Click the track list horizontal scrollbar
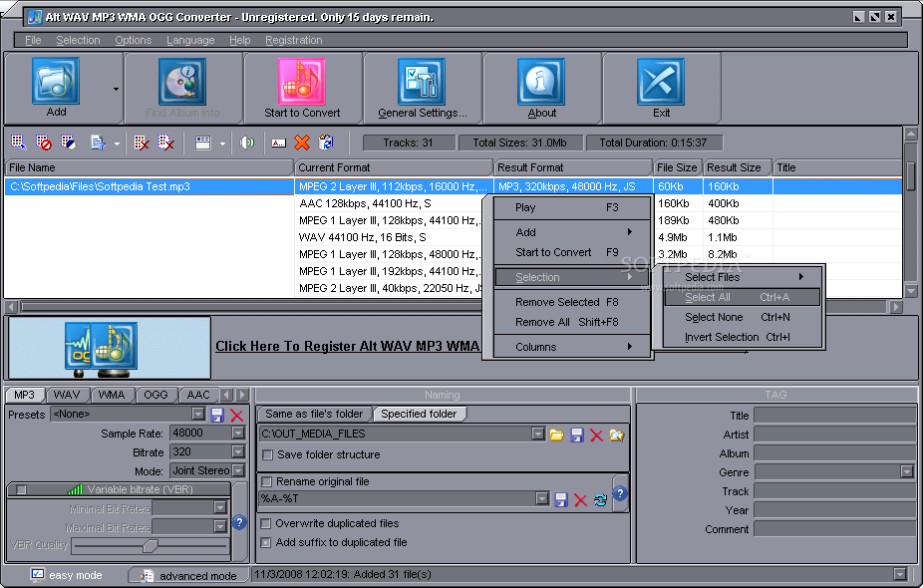923x588 pixels. (x=454, y=307)
